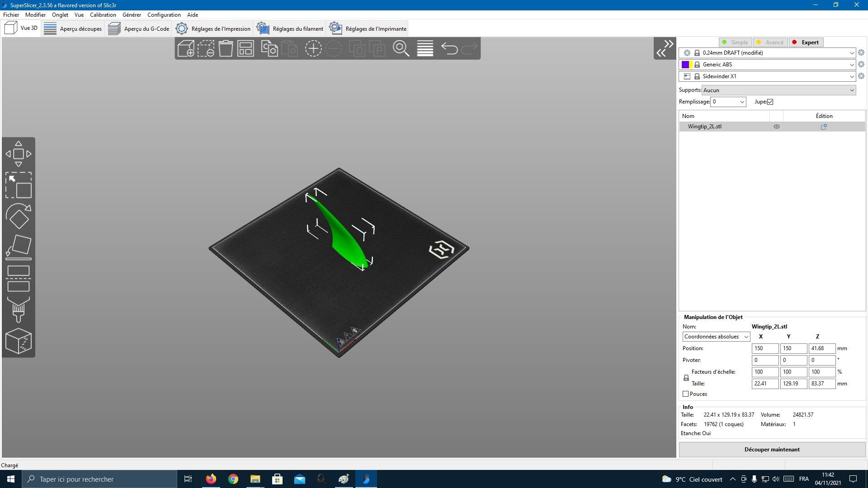Click the Découper maintenant button
The image size is (868, 488).
[x=772, y=450]
